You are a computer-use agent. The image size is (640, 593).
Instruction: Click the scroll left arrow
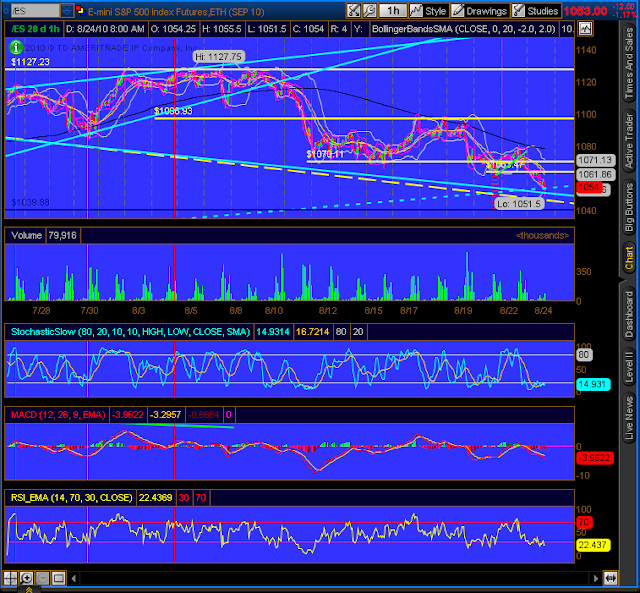[74, 578]
